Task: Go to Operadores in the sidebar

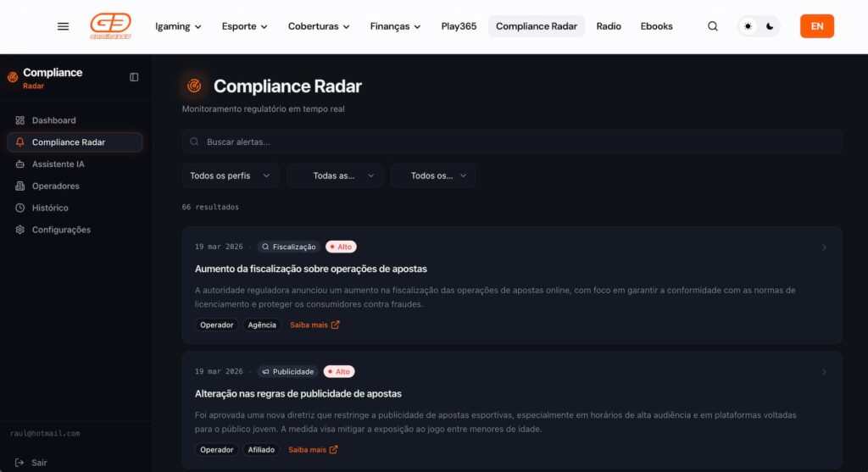Action: (55, 186)
